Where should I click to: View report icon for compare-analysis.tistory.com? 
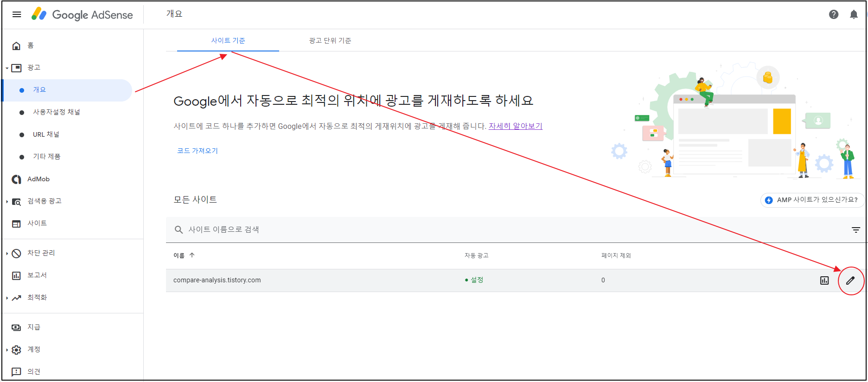point(824,280)
